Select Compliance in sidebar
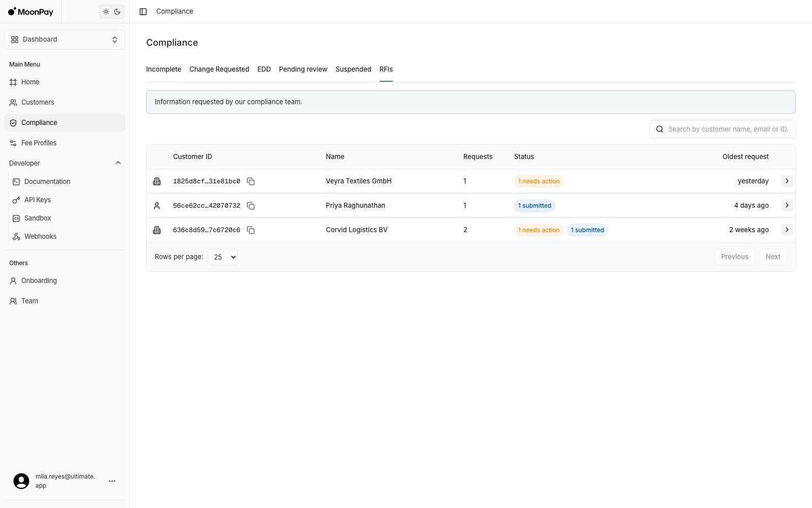Screen dimensions: 812x508 pos(64,123)
